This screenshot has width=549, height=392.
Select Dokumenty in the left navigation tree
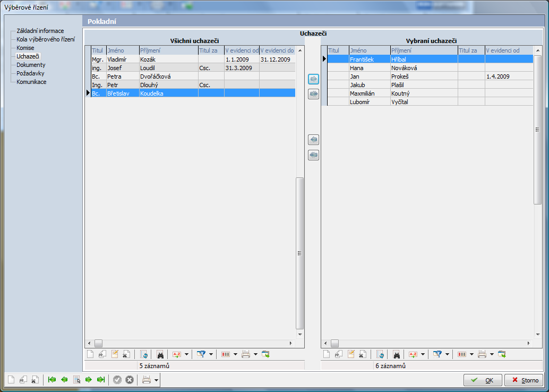[31, 65]
